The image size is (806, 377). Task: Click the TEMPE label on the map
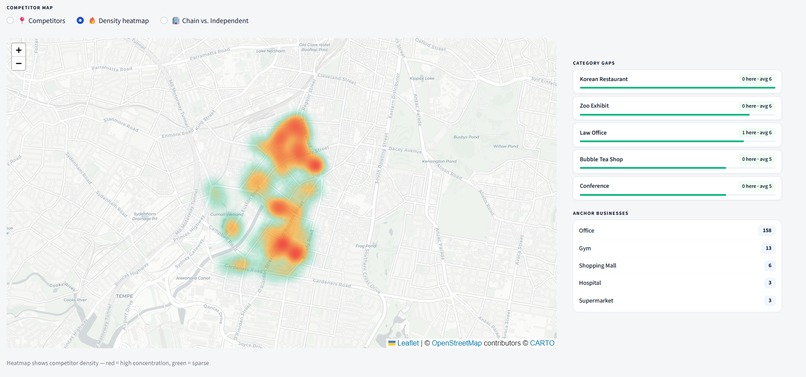pyautogui.click(x=124, y=296)
